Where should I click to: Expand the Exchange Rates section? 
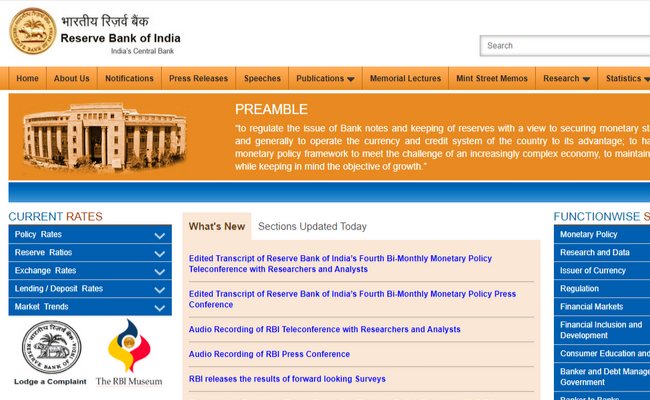coord(89,271)
